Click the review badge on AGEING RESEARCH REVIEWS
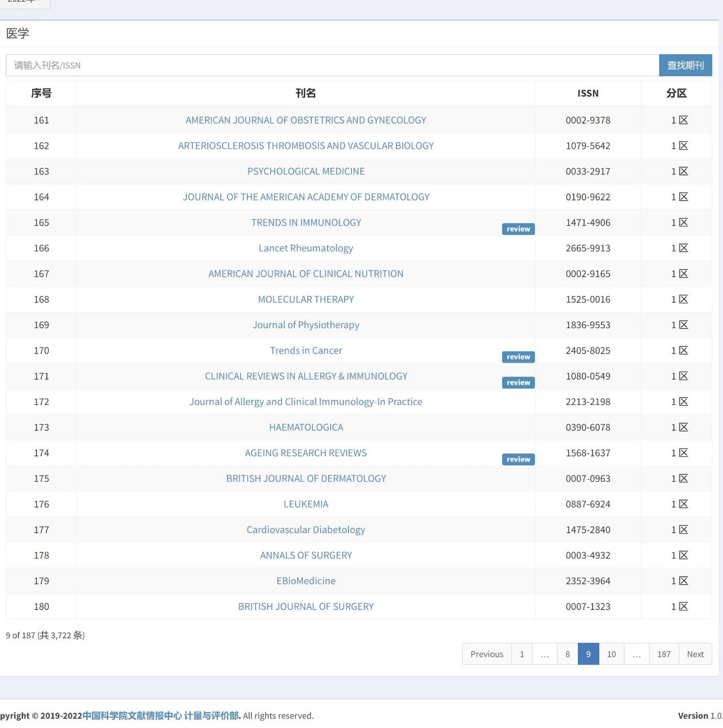 point(518,459)
